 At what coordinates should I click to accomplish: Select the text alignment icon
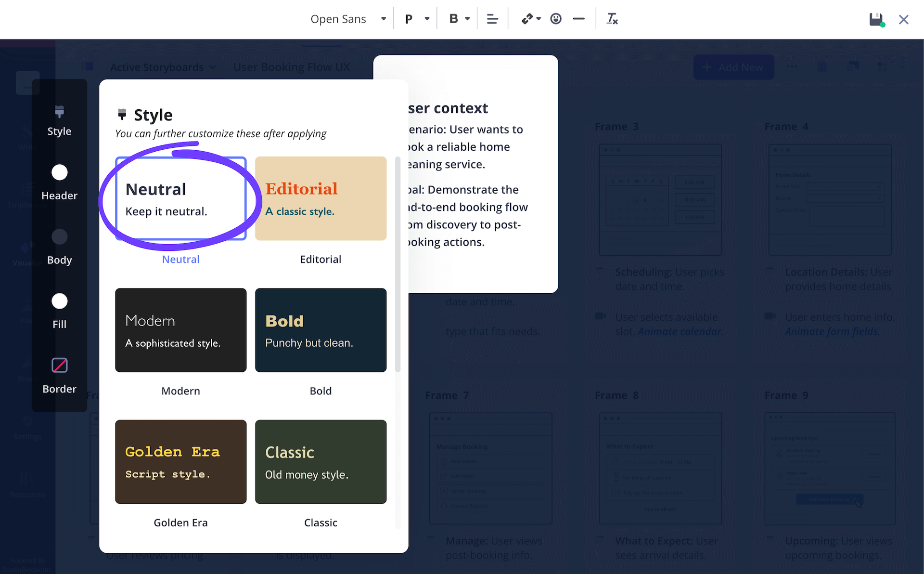point(492,18)
